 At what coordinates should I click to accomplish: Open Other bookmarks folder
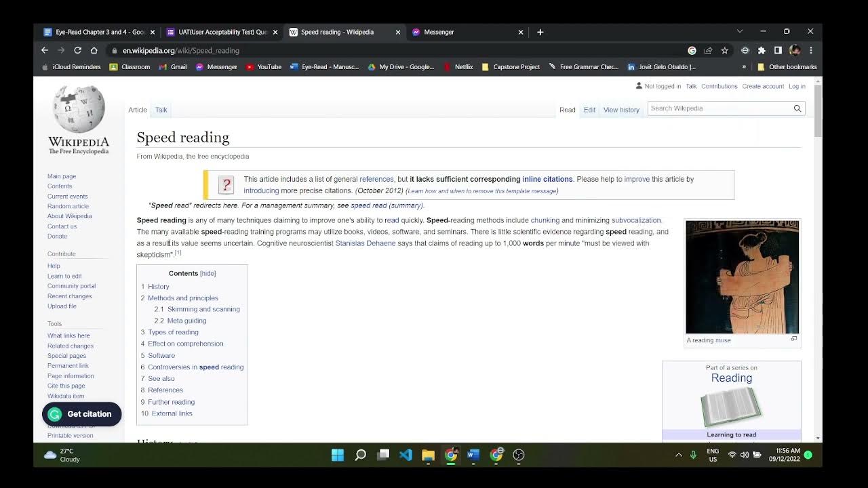tap(787, 67)
